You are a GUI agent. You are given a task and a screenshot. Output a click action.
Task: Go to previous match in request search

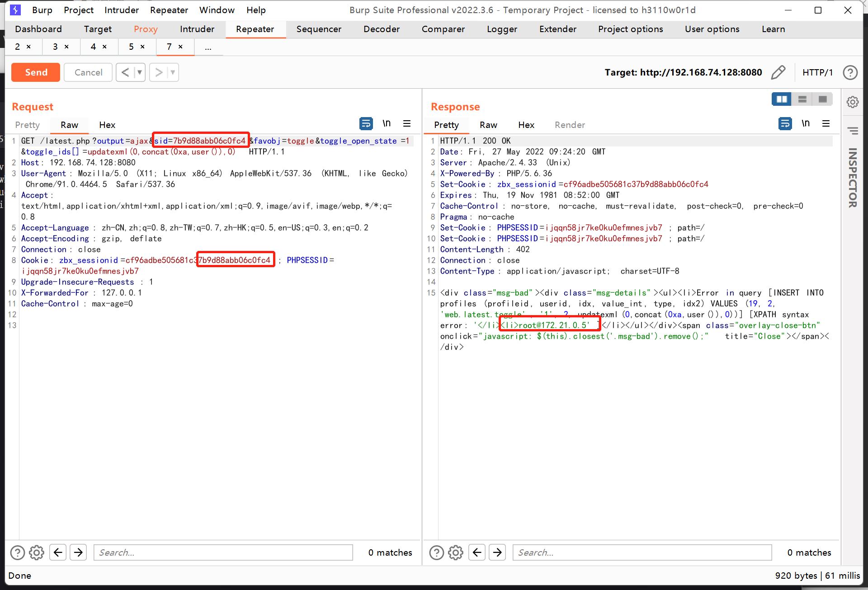[x=58, y=552]
